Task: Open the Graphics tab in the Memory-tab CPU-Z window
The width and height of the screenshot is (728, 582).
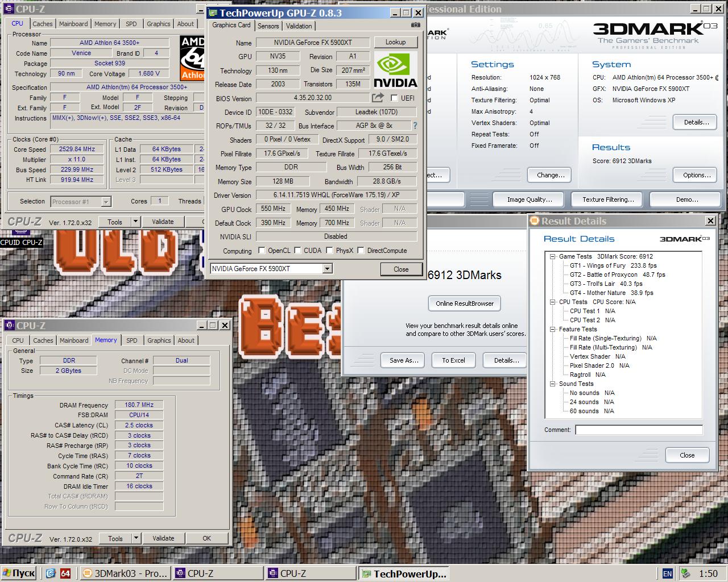Action: (159, 340)
